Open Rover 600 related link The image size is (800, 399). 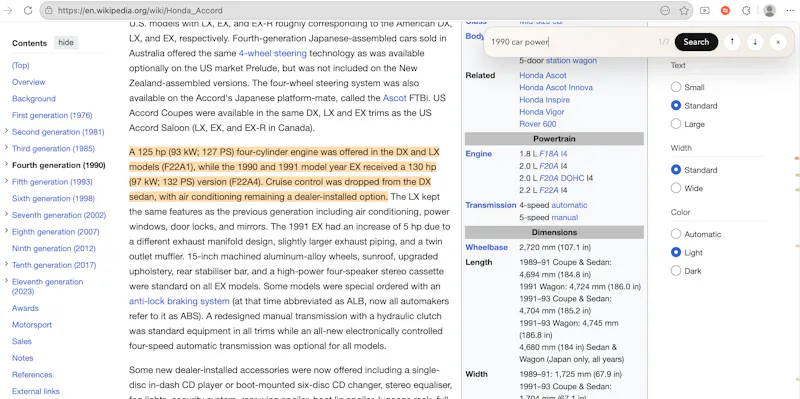pyautogui.click(x=538, y=124)
